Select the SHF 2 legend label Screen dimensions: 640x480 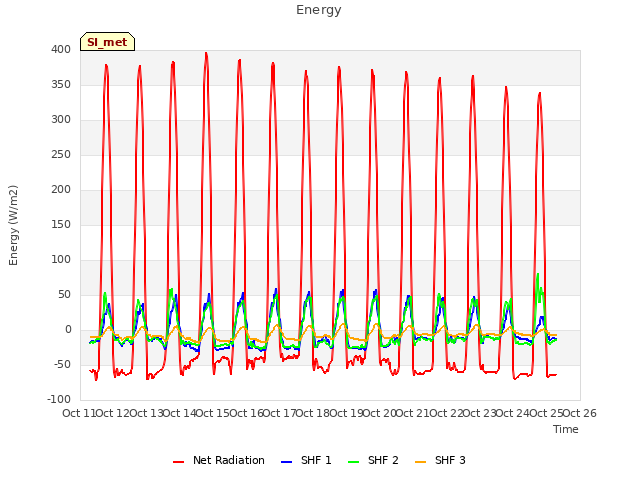[383, 460]
